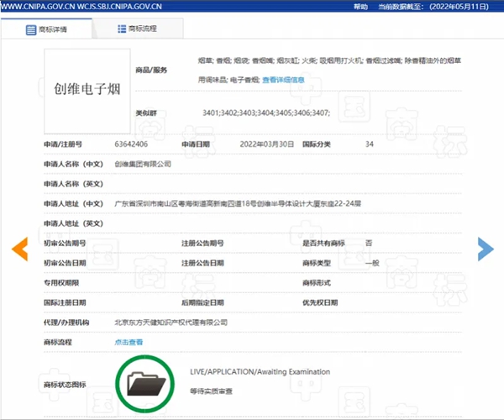Click the WWW.CNIPA.GOV.CN site address in header
504x420 pixels.
[x=39, y=6]
